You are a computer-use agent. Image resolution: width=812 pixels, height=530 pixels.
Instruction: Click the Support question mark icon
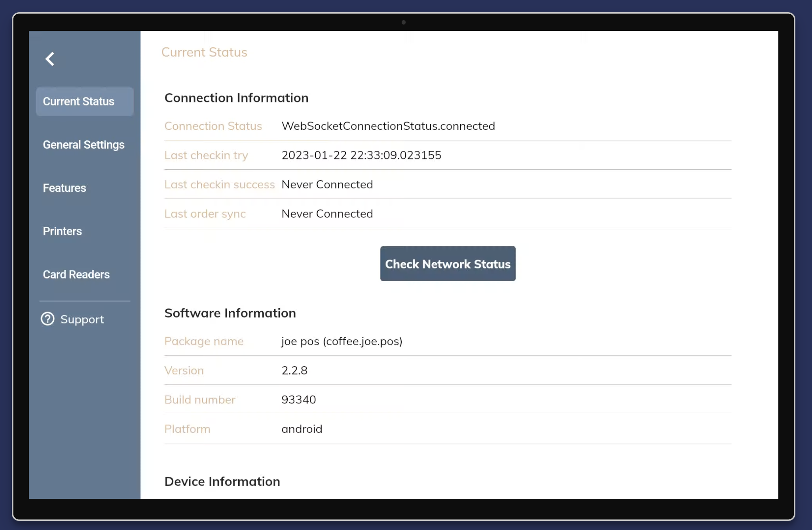tap(47, 319)
